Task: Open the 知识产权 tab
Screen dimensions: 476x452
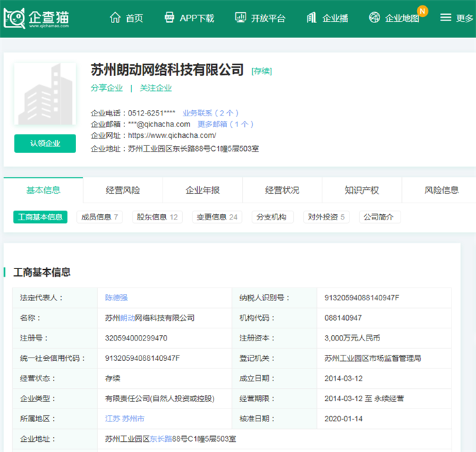Action: (362, 190)
